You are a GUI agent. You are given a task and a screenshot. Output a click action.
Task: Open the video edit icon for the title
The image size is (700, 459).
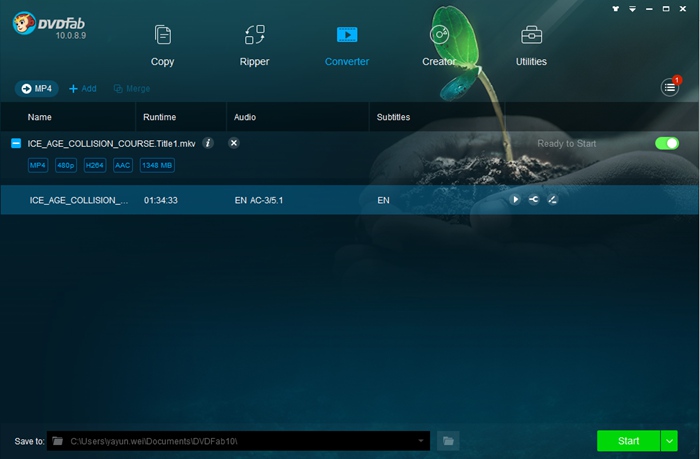(552, 200)
